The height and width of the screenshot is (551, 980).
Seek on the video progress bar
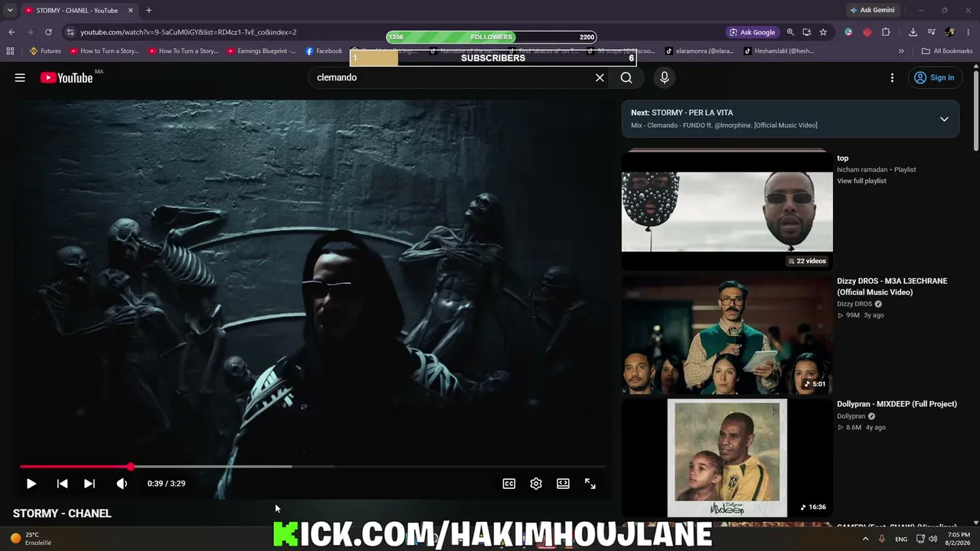point(312,466)
